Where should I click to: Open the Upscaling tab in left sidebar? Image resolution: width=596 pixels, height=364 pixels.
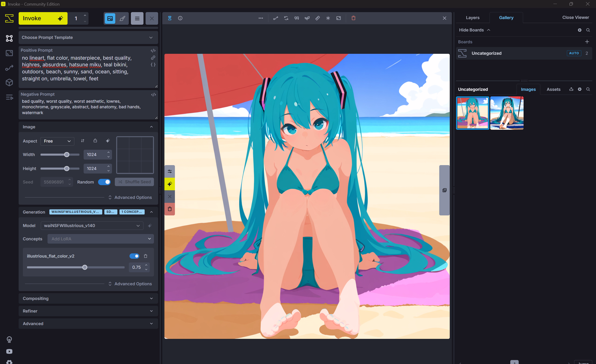click(x=9, y=53)
